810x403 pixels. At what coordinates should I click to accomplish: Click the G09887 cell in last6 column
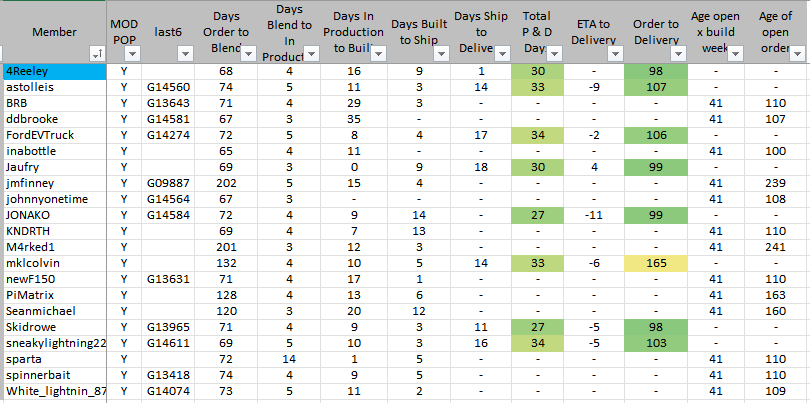click(x=166, y=184)
